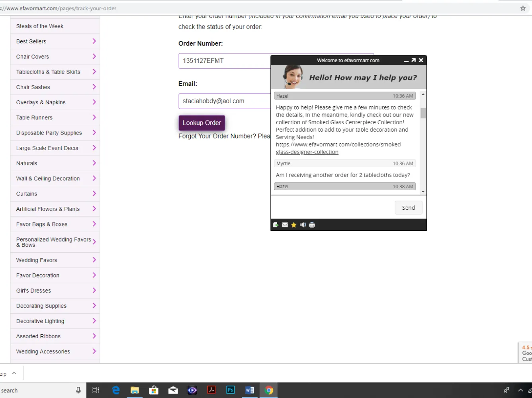Expand the Chair Covers category arrow
The height and width of the screenshot is (398, 532).
[x=94, y=57]
